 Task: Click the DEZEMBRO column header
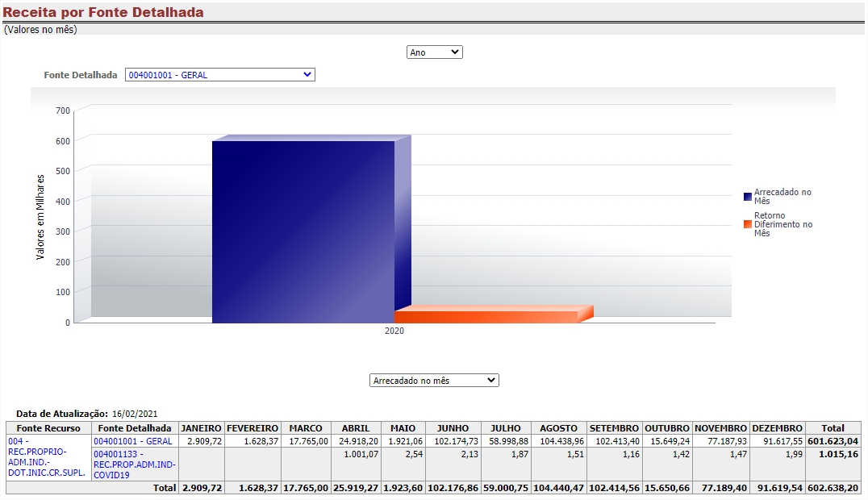pos(777,428)
